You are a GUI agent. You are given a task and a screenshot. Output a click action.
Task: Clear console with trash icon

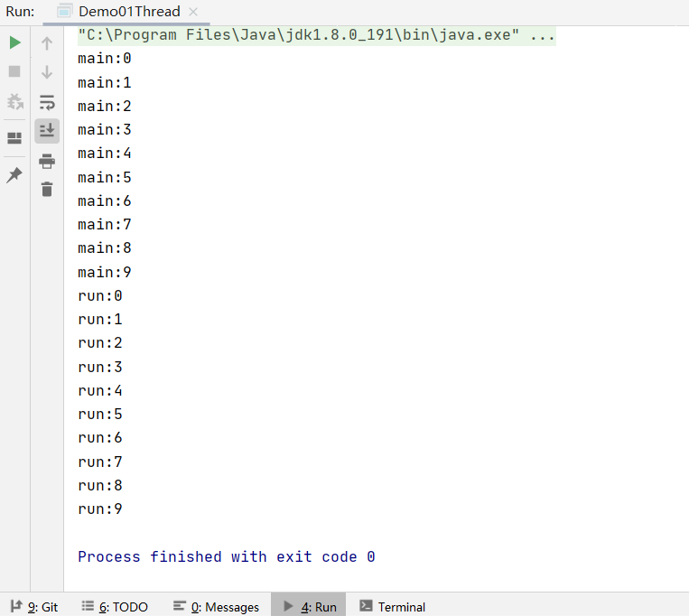coord(47,190)
